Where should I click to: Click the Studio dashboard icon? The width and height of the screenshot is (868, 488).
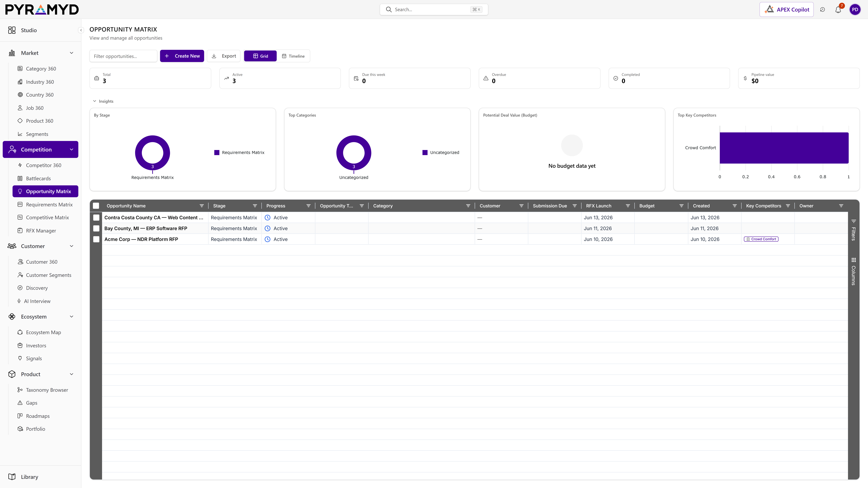click(x=12, y=30)
